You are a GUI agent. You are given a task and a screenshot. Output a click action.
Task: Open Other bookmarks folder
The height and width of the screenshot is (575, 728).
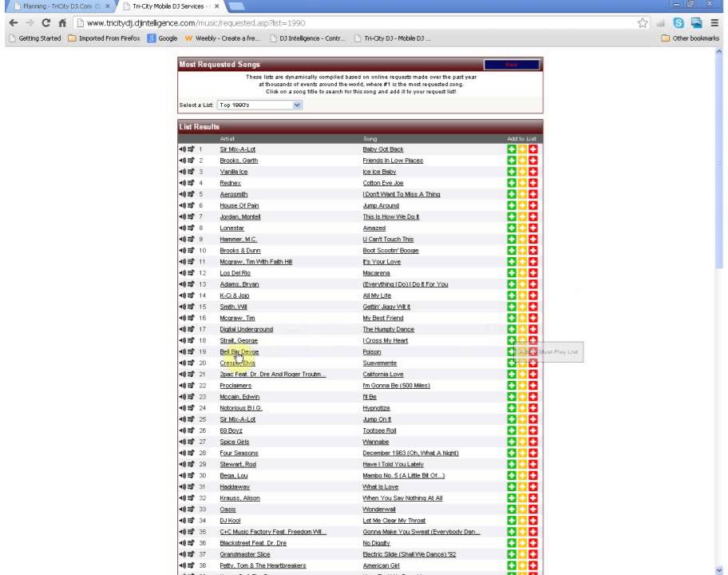690,38
